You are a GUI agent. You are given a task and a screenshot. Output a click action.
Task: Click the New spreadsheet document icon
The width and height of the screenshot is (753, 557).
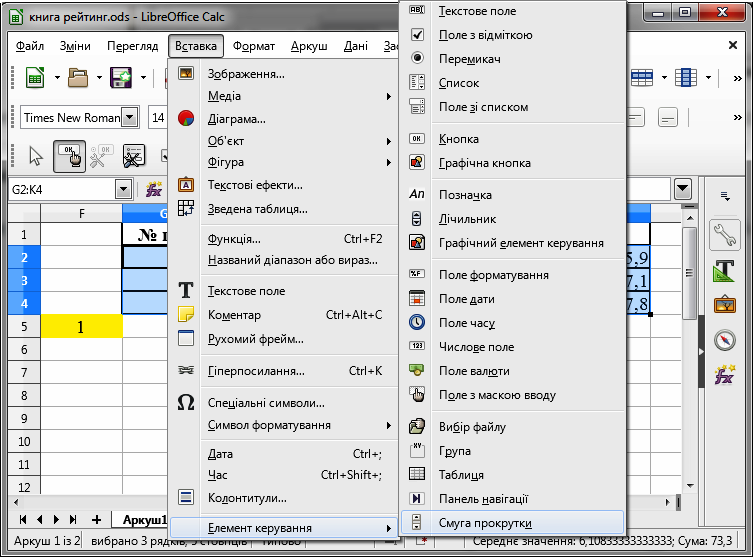(35, 77)
